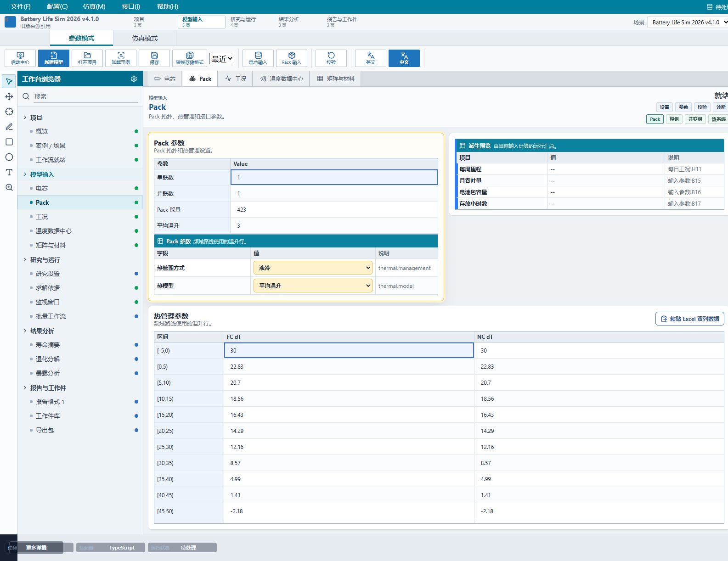This screenshot has width=728, height=561.
Task: Switch language to 英文
Action: (x=371, y=58)
